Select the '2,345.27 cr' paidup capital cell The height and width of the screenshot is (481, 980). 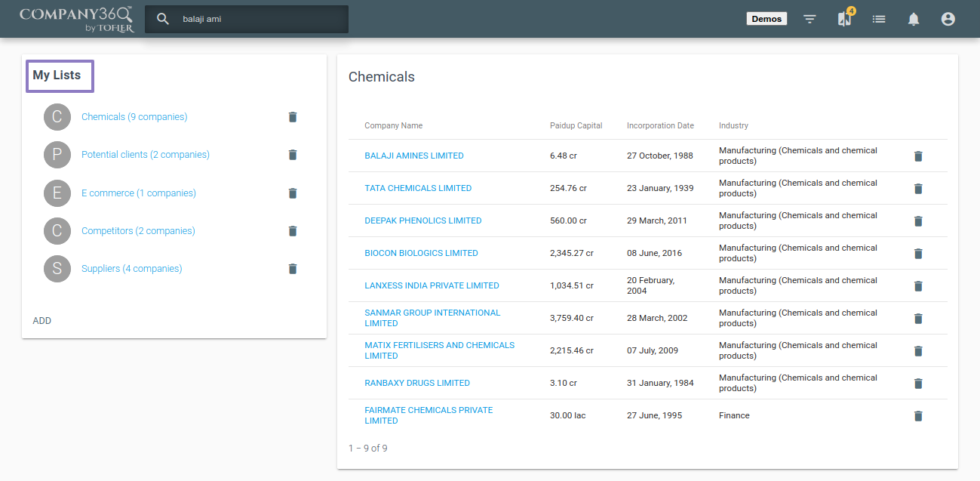click(x=572, y=254)
